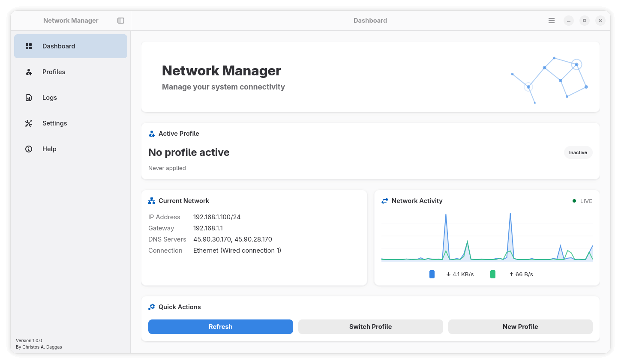Click the Switch Profile button
The image size is (621, 364).
pyautogui.click(x=370, y=327)
